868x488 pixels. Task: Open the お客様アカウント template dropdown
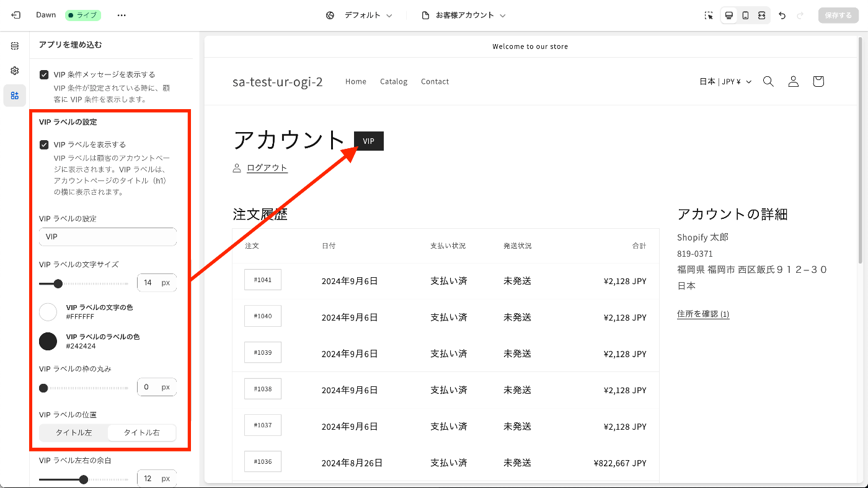(x=471, y=16)
